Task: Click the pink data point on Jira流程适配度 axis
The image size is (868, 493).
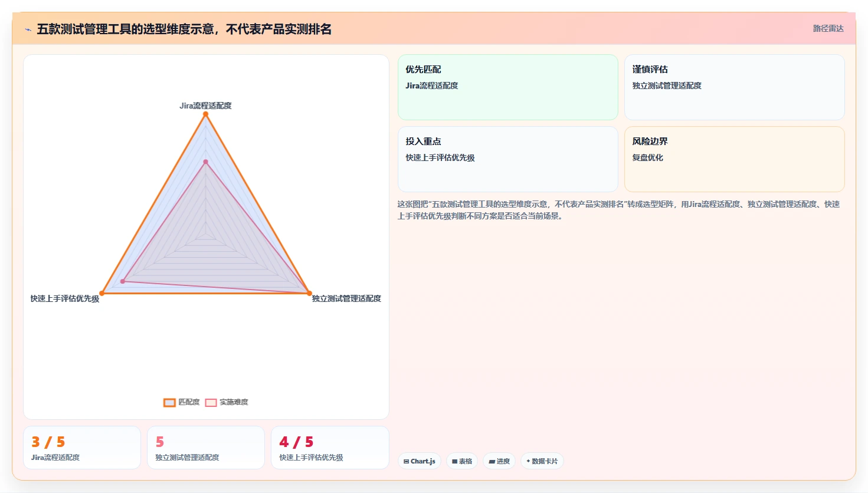Action: [x=205, y=162]
